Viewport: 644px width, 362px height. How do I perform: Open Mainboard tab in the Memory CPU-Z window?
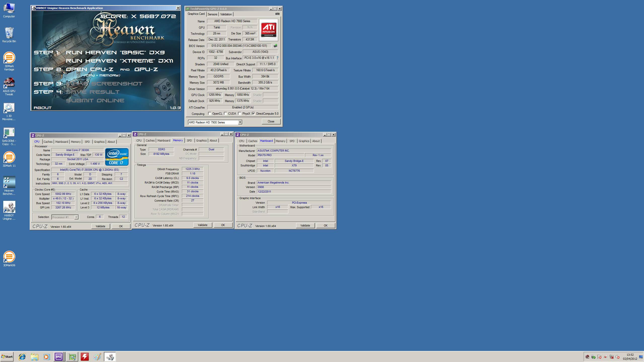164,141
